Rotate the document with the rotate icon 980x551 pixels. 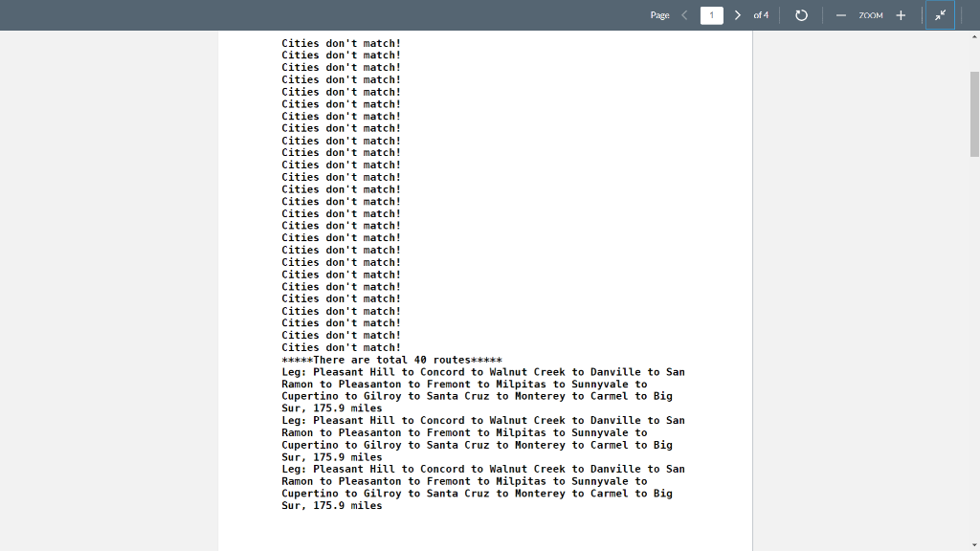(801, 15)
